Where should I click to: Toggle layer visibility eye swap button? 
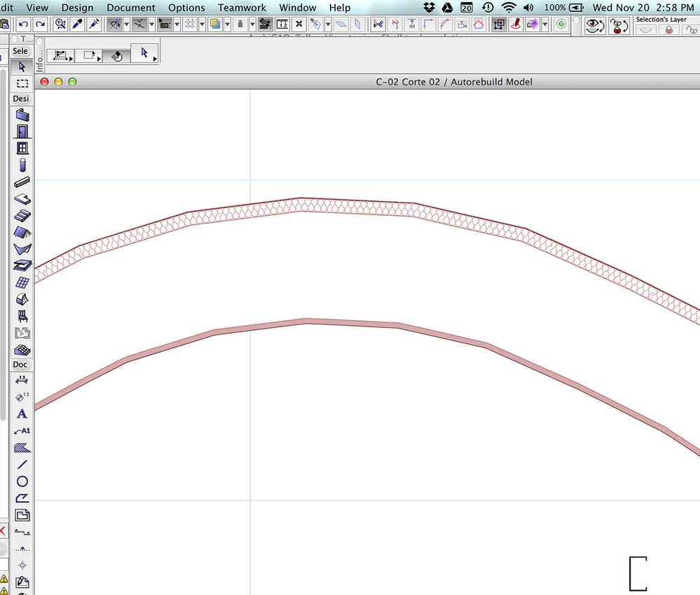tap(595, 27)
